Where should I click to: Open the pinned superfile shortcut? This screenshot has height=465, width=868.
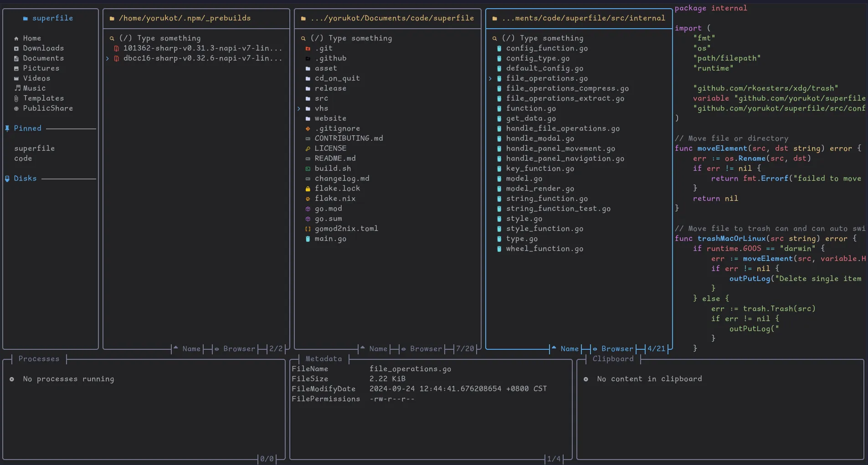pyautogui.click(x=34, y=148)
